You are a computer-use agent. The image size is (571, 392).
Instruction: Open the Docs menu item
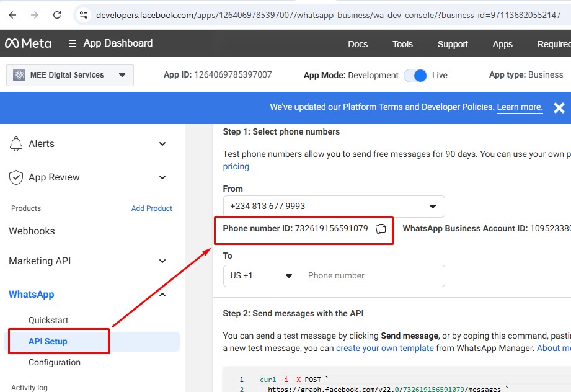[x=358, y=44]
